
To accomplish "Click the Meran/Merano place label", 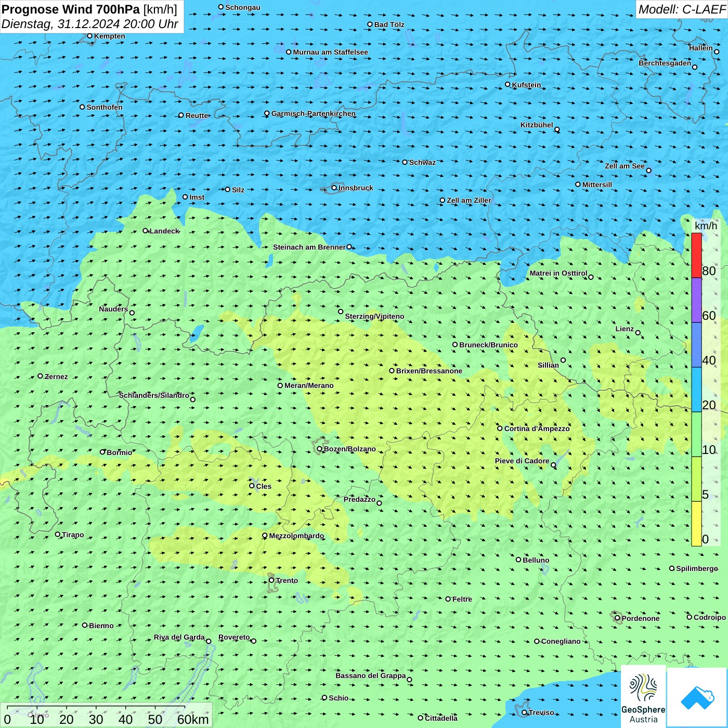I will point(309,385).
